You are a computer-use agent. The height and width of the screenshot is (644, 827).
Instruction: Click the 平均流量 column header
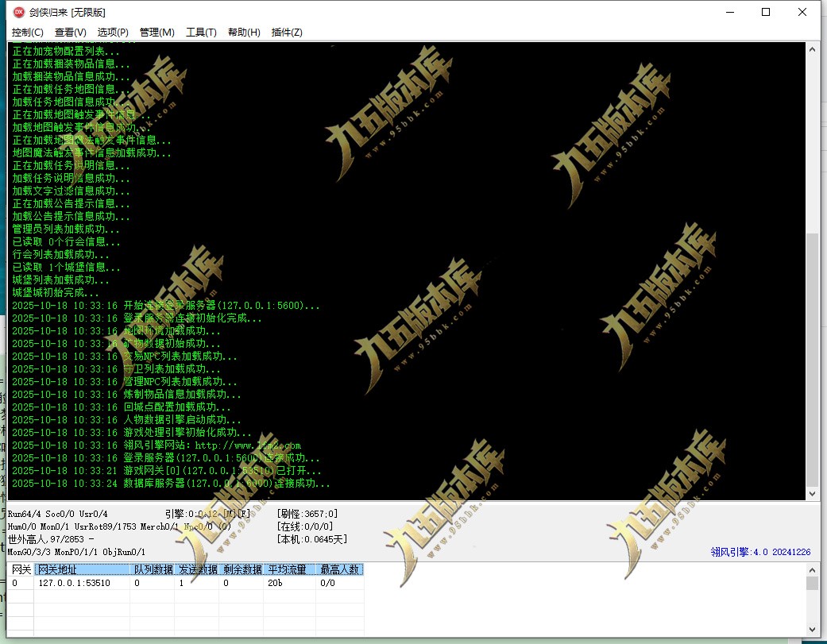[x=289, y=569]
